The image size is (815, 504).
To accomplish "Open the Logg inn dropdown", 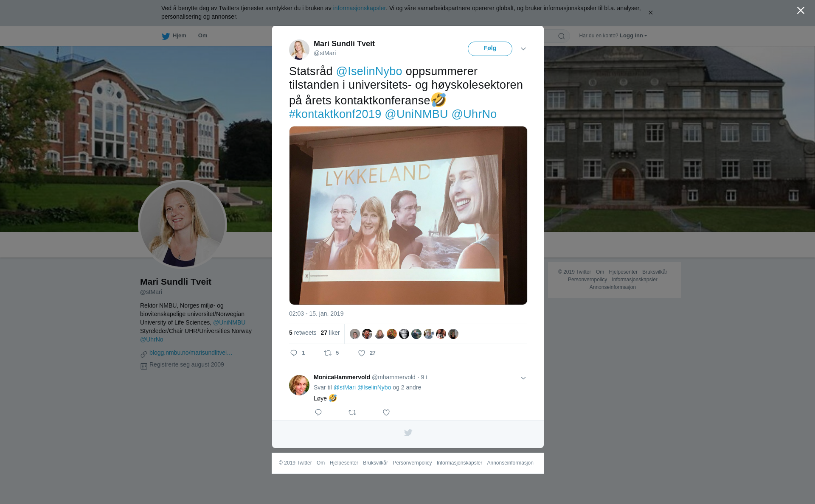I will pyautogui.click(x=633, y=36).
